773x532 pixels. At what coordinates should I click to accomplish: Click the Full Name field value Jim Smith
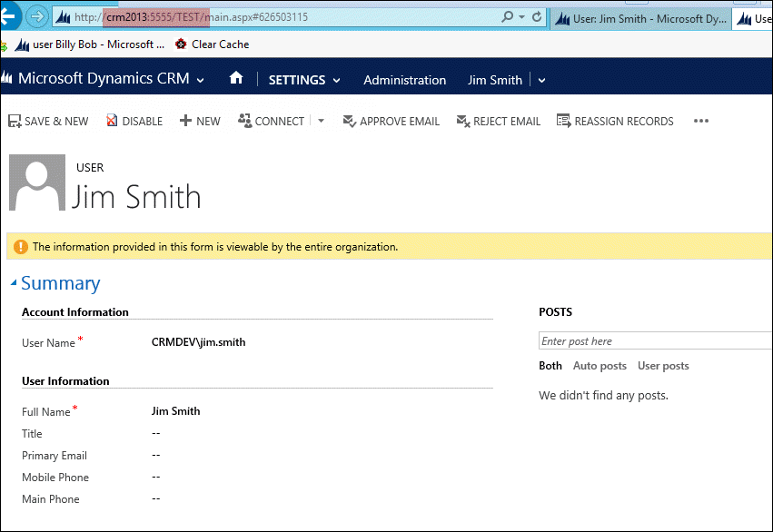[x=175, y=411]
